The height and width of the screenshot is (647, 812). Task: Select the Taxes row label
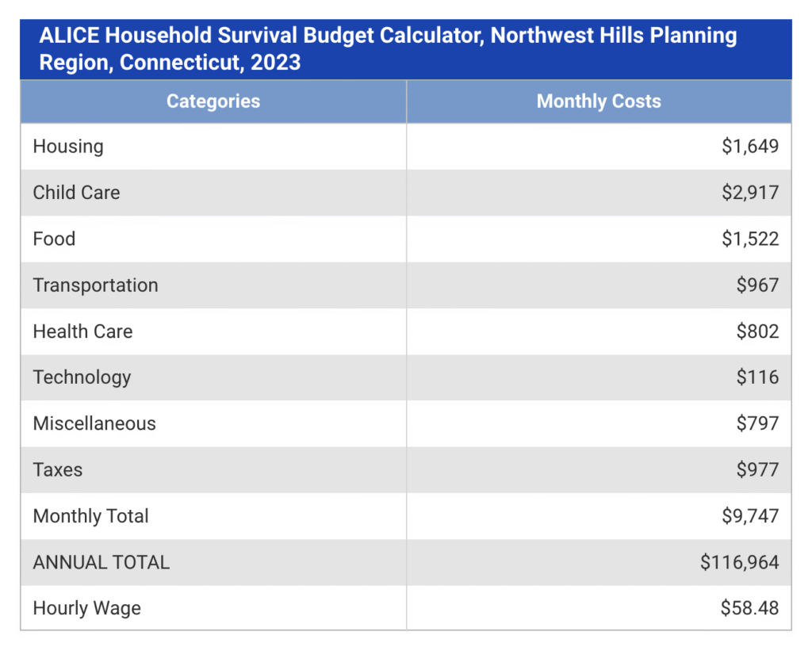point(57,469)
